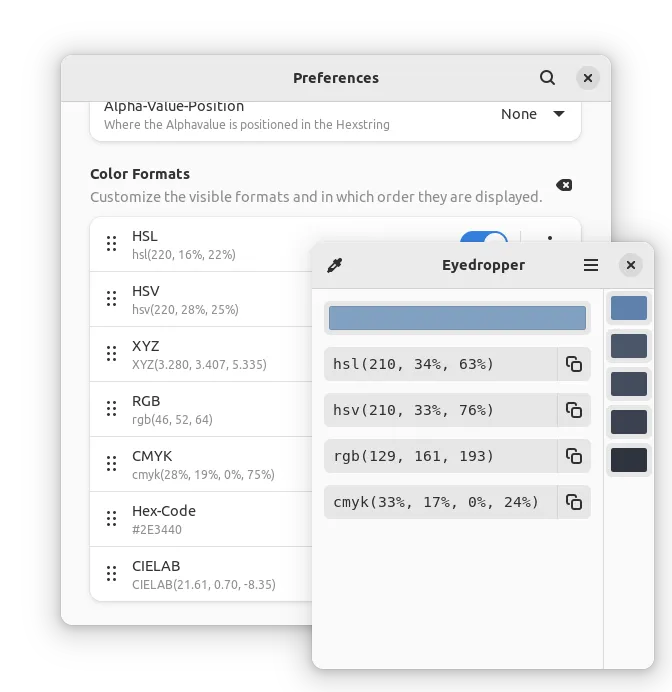
Task: Open search in Preferences header
Action: coord(547,78)
